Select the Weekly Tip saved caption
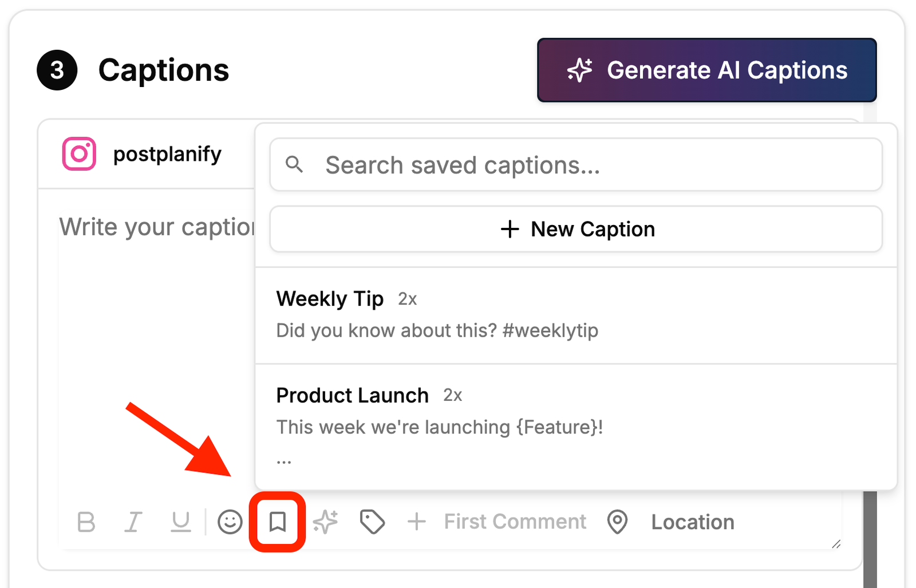This screenshot has height=588, width=916. 576,315
